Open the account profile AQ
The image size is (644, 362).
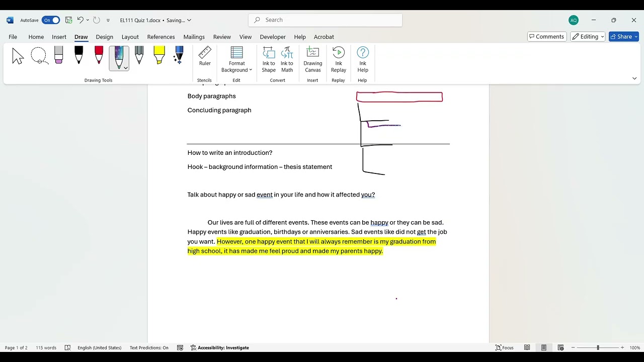574,20
